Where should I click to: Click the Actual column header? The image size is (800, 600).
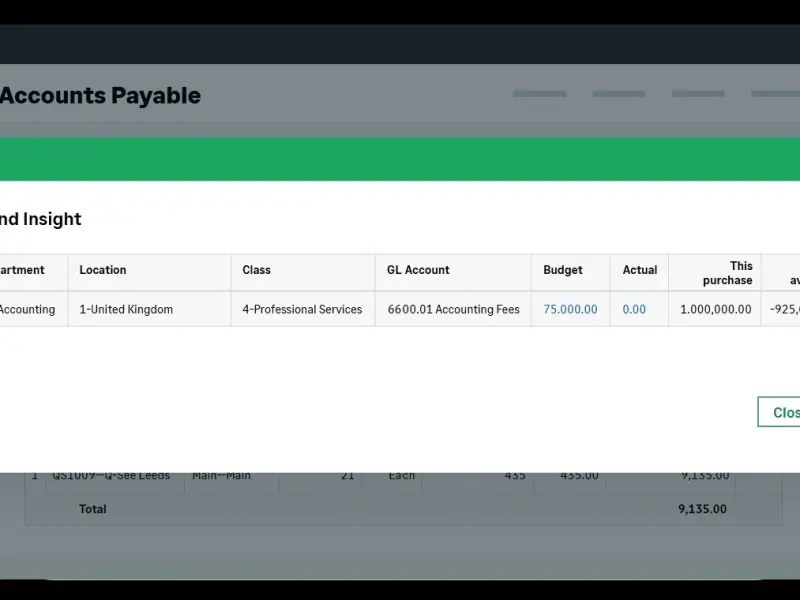click(640, 270)
